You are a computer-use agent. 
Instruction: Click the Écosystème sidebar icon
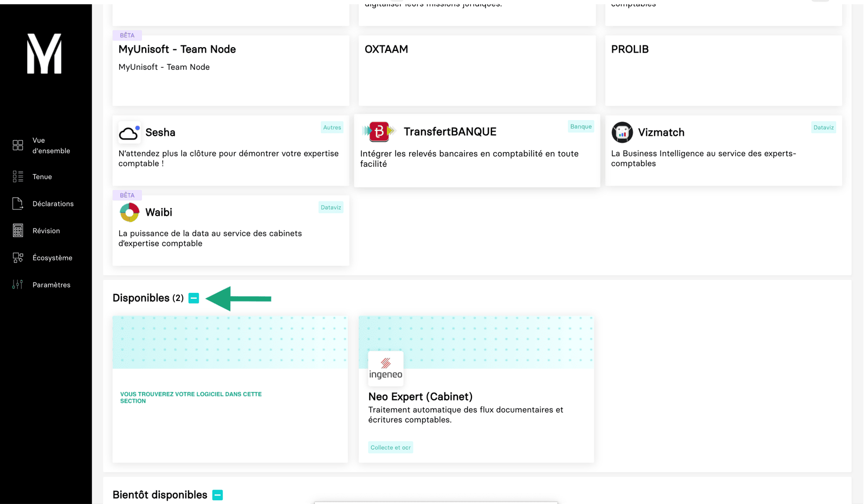point(18,258)
